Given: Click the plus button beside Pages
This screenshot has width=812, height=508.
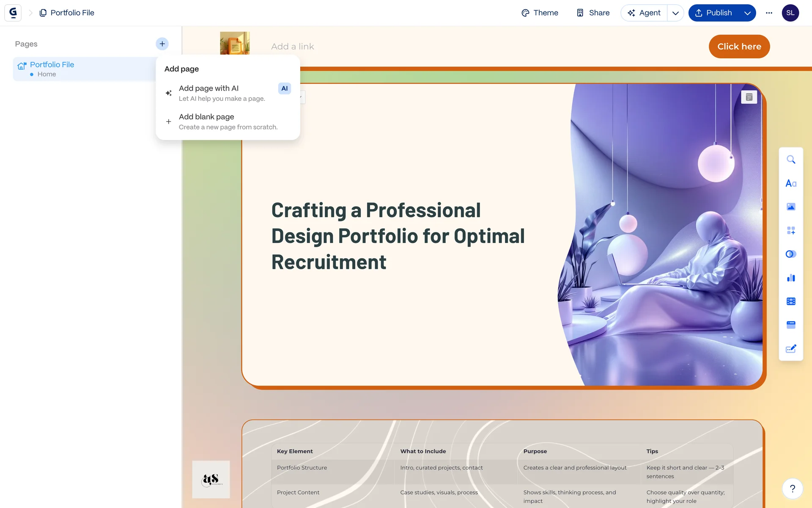Looking at the screenshot, I should pyautogui.click(x=162, y=44).
